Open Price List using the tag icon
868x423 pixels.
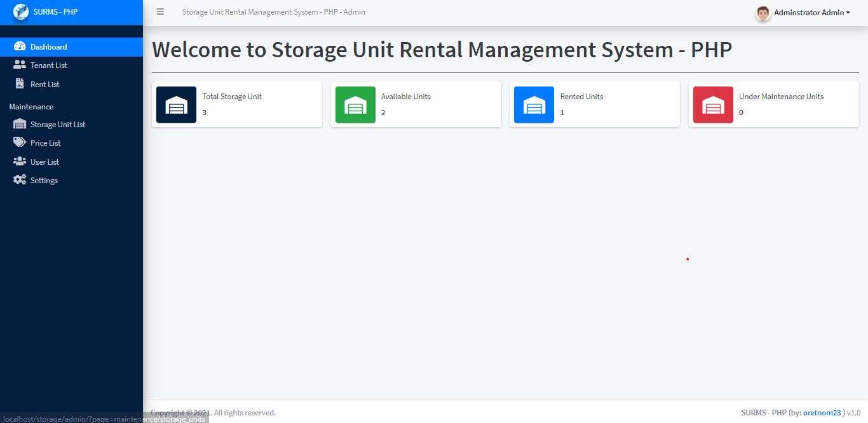coord(19,142)
